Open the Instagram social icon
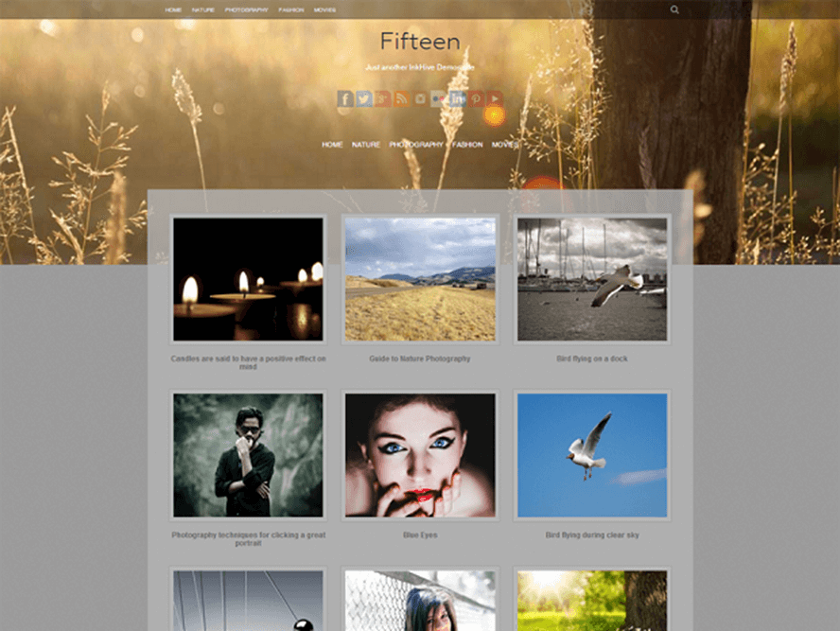Screen dimensions: 840x631 [420, 98]
